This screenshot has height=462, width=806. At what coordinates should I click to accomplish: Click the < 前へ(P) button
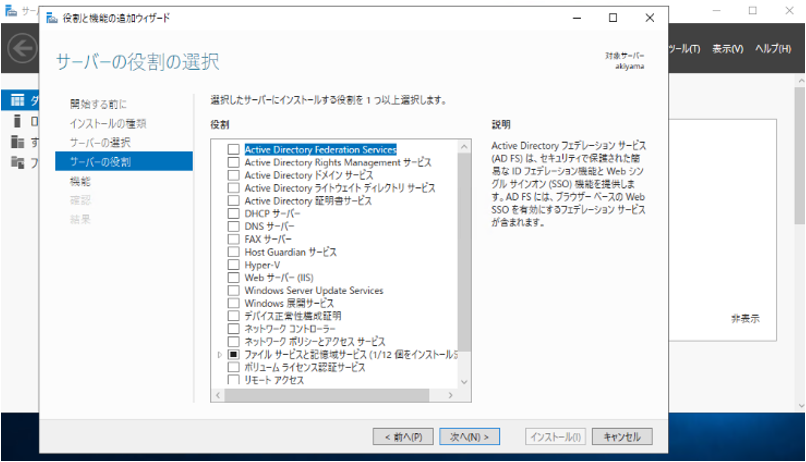click(404, 437)
